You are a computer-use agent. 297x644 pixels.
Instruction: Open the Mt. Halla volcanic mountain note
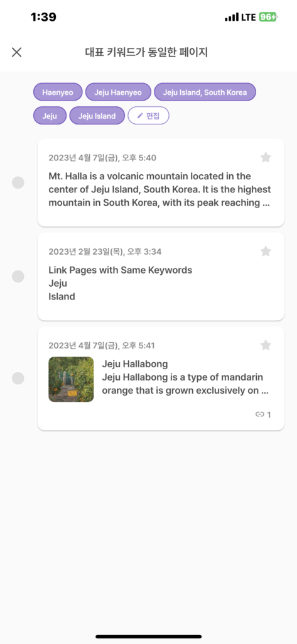point(161,183)
